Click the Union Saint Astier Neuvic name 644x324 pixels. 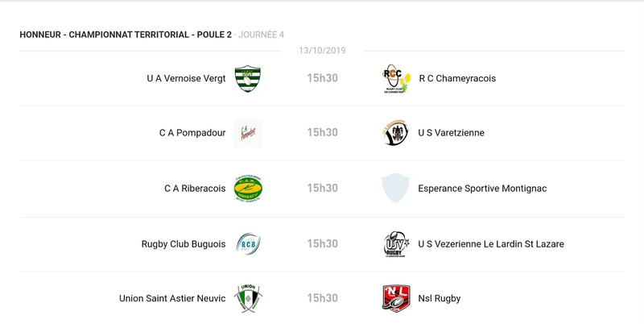tap(172, 298)
